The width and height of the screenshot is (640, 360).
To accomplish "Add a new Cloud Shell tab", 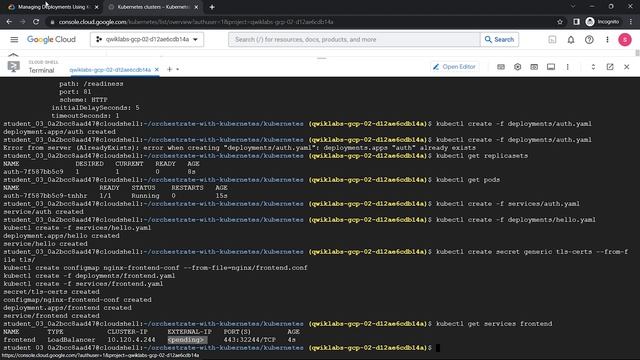I will coord(169,69).
